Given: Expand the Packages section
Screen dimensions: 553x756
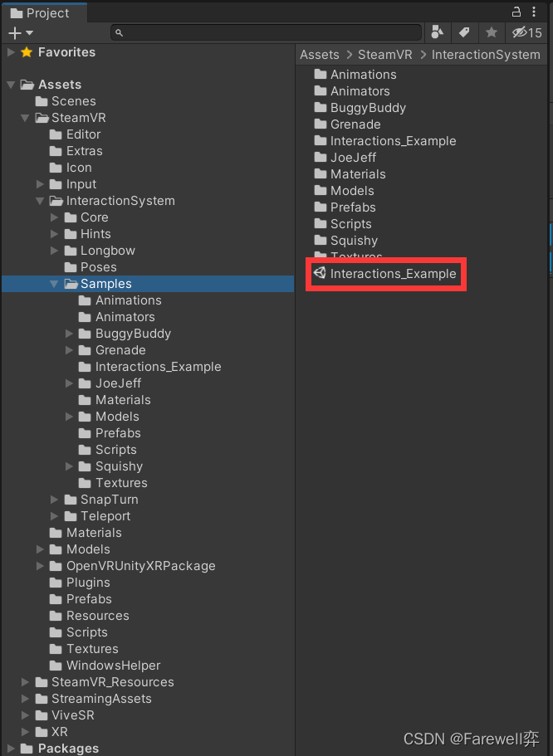Looking at the screenshot, I should click(x=11, y=749).
